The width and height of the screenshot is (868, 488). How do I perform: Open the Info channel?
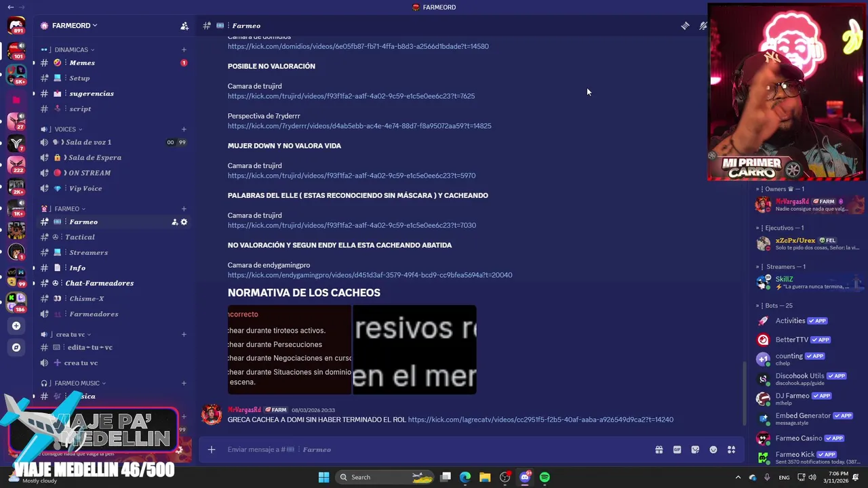114,268
